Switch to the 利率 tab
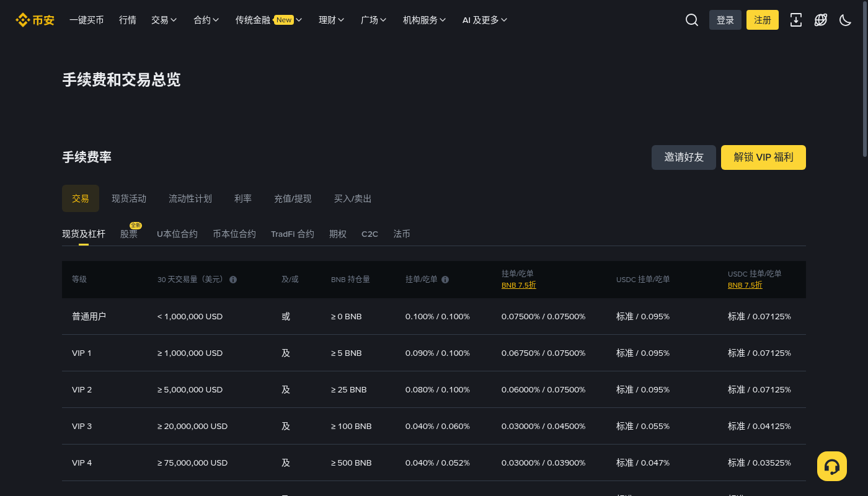 pos(243,198)
